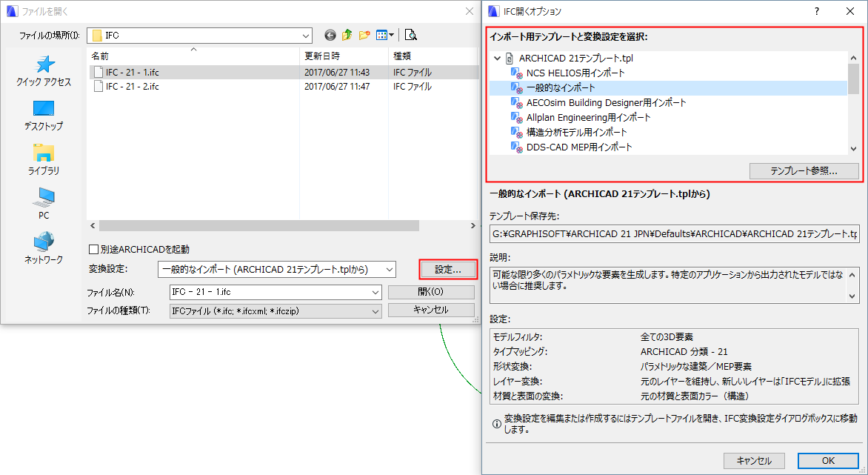Click タイプマッピング value ARCHICAD 分類 - 21
Viewport: 868px width, 475px height.
(x=684, y=351)
